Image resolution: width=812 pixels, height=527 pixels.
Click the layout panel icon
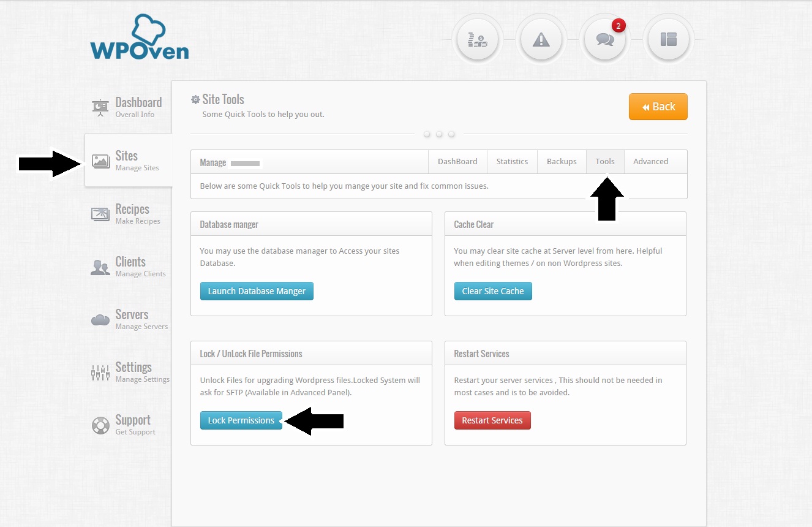point(668,40)
